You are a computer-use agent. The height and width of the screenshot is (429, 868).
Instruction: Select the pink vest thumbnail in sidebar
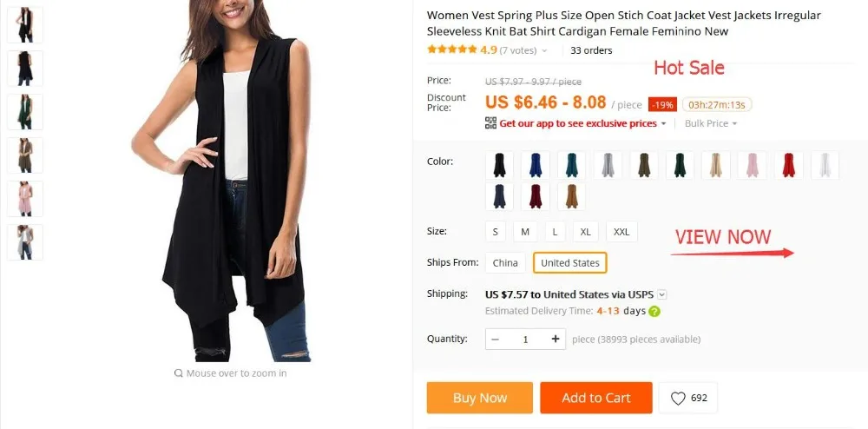tap(25, 199)
